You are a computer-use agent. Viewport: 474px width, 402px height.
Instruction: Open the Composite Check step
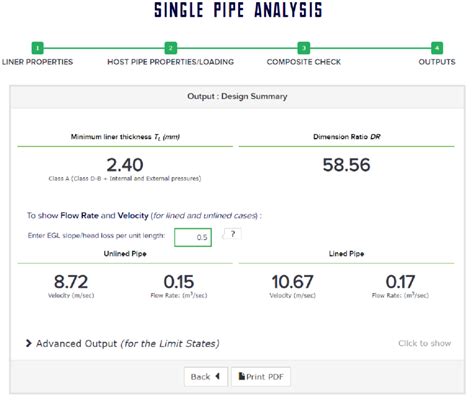[x=304, y=62]
